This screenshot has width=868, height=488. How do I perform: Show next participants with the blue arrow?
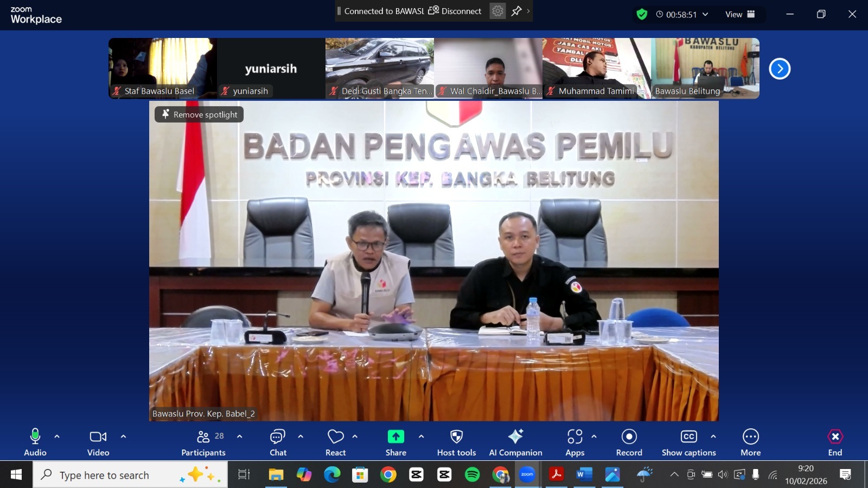point(780,69)
